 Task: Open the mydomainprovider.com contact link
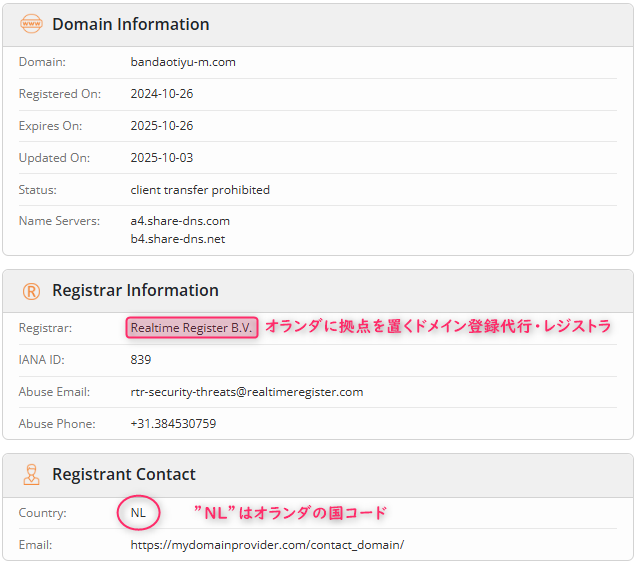[267, 545]
